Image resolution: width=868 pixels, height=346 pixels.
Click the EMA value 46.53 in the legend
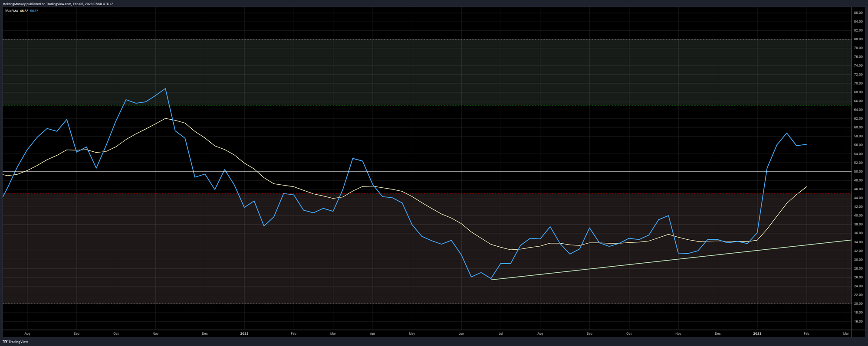24,11
